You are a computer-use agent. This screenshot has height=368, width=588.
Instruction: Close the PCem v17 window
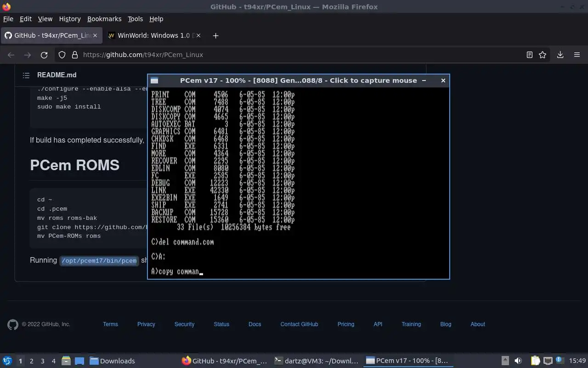(x=443, y=80)
